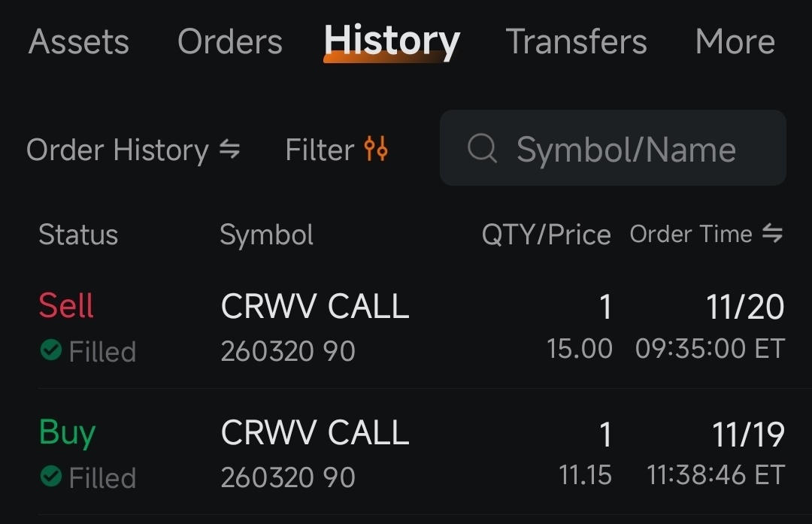The image size is (812, 524).
Task: Open the Orders tab
Action: point(229,43)
